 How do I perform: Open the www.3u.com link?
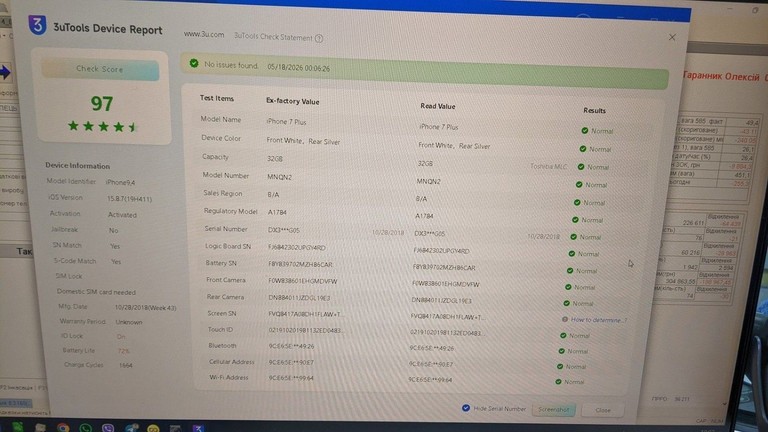[x=204, y=34]
